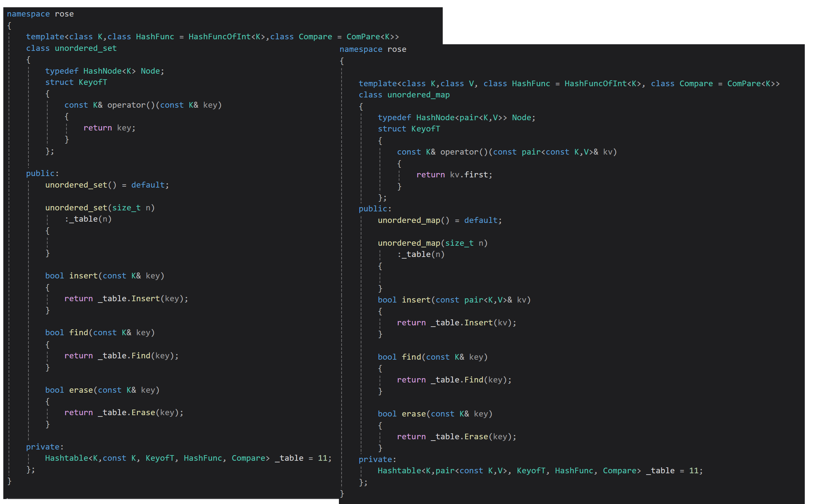Image resolution: width=820 pixels, height=504 pixels.
Task: Click the 'return kv.first;' statement
Action: click(454, 175)
